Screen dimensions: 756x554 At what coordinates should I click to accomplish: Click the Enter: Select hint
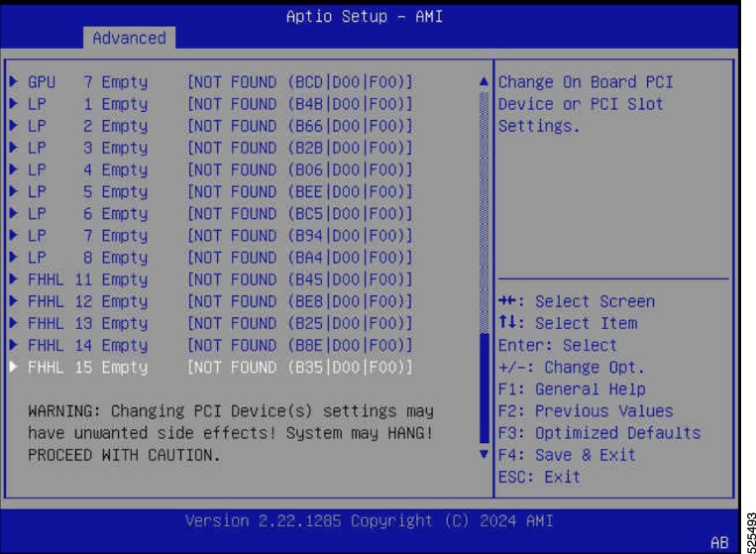click(x=558, y=345)
